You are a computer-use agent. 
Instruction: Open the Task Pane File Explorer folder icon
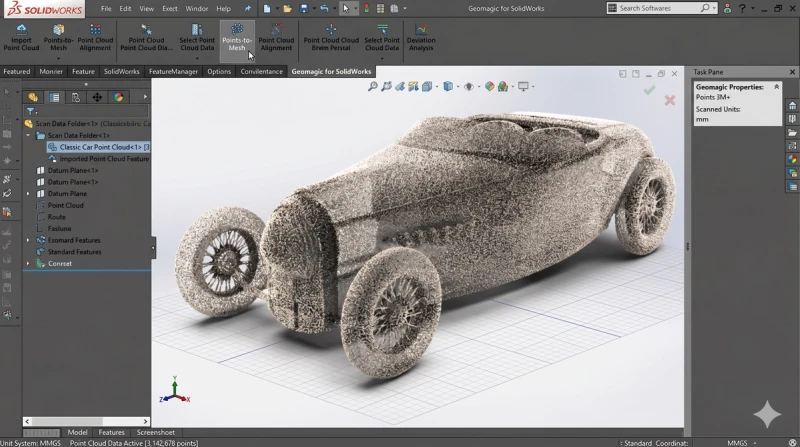tap(792, 133)
